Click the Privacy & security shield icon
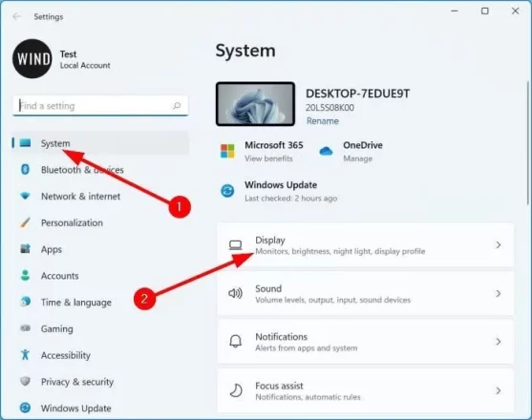This screenshot has width=532, height=420. (25, 382)
